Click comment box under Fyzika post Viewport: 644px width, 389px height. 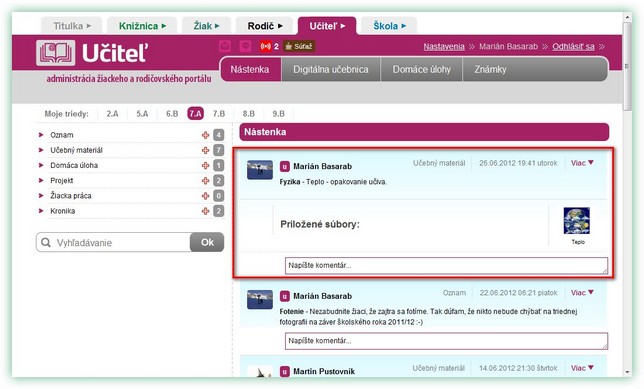(446, 266)
